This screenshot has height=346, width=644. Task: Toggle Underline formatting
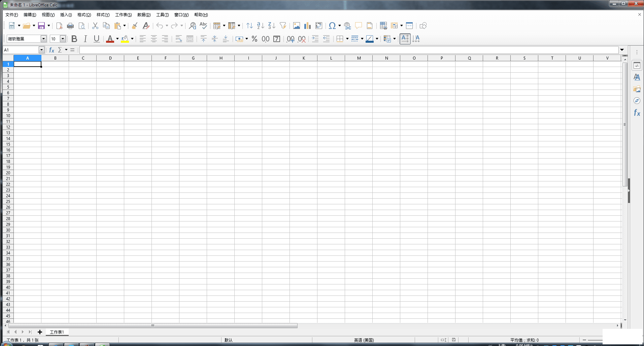(97, 39)
